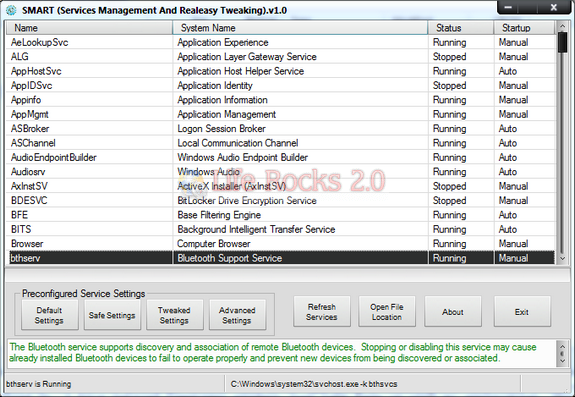Click Base Filtering Engine system name
This screenshot has height=397, width=575.
pos(219,215)
